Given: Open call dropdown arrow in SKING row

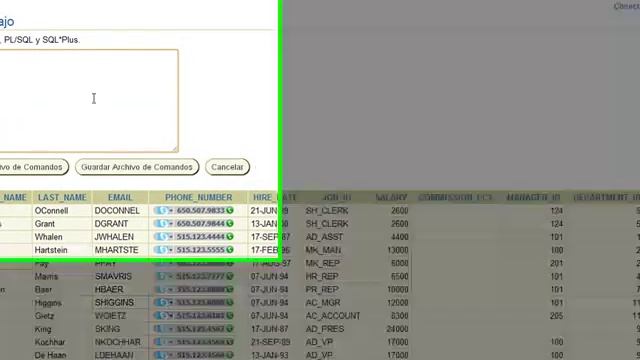Looking at the screenshot, I should click(171, 329).
